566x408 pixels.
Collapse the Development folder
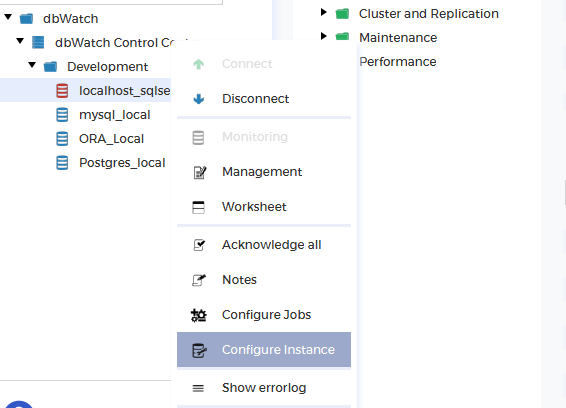(x=32, y=65)
